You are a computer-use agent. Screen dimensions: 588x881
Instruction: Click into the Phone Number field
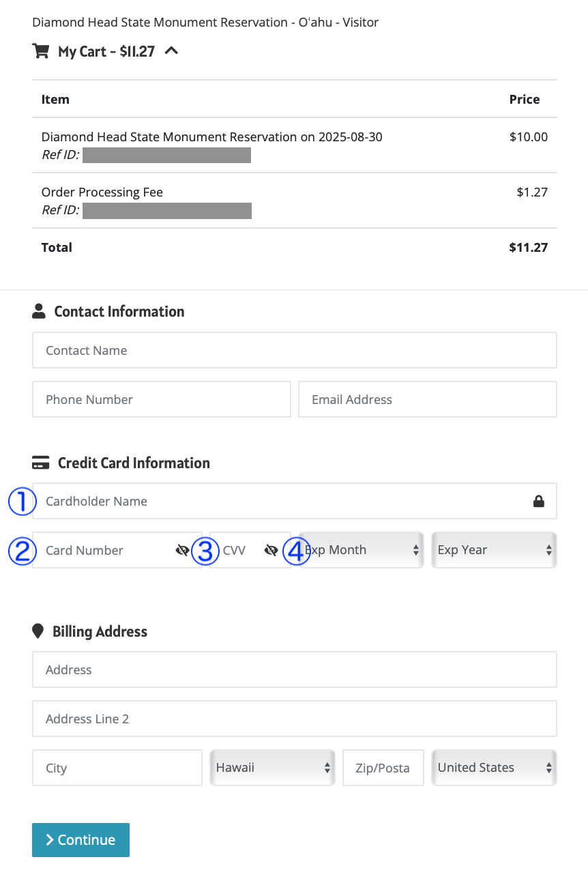point(161,400)
